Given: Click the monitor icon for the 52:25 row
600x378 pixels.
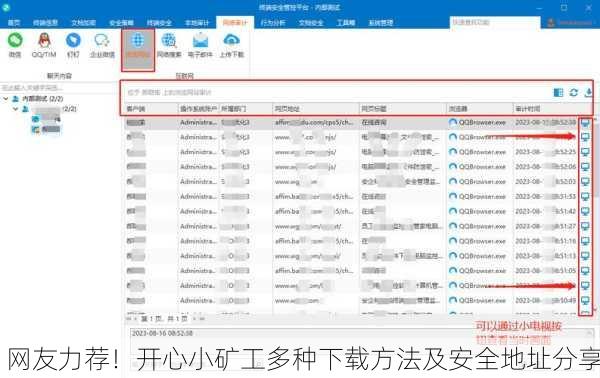Looking at the screenshot, I should tap(585, 152).
